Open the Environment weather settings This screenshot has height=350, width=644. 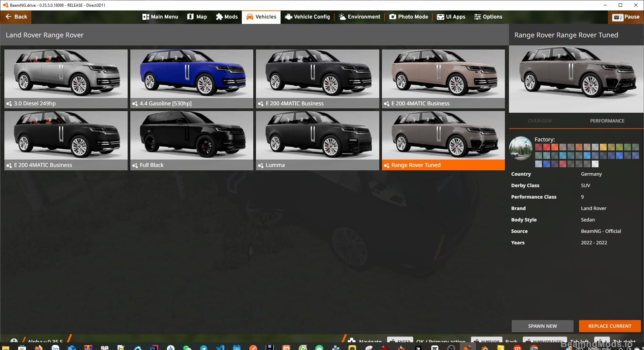click(x=359, y=16)
